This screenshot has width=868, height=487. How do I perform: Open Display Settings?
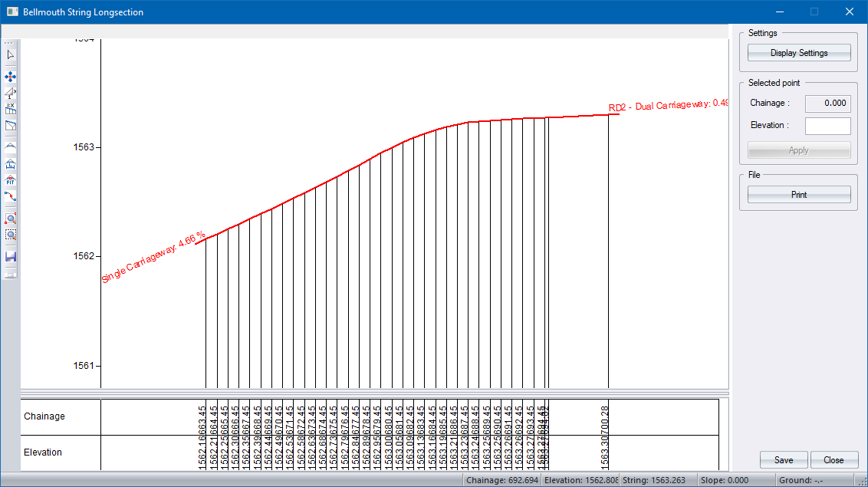798,53
